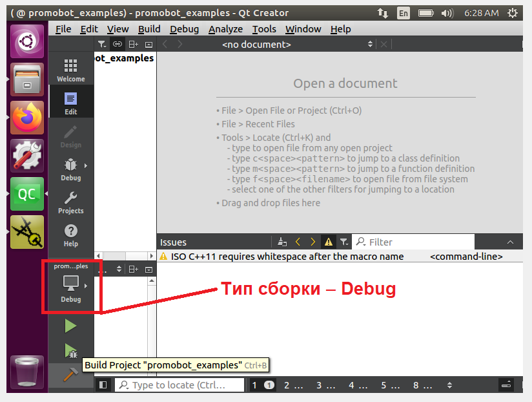The image size is (532, 402).
Task: Open the Analyze menu
Action: (x=225, y=29)
